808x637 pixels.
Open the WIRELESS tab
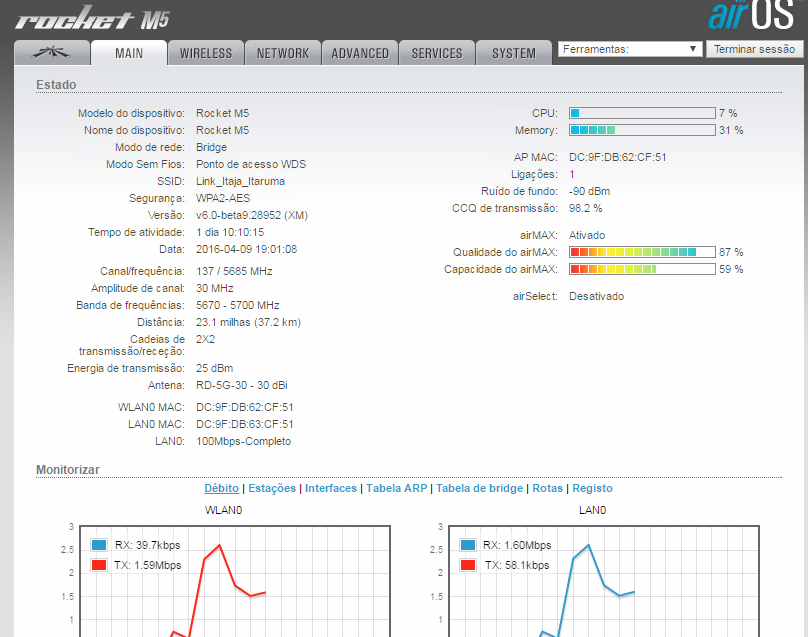click(206, 53)
